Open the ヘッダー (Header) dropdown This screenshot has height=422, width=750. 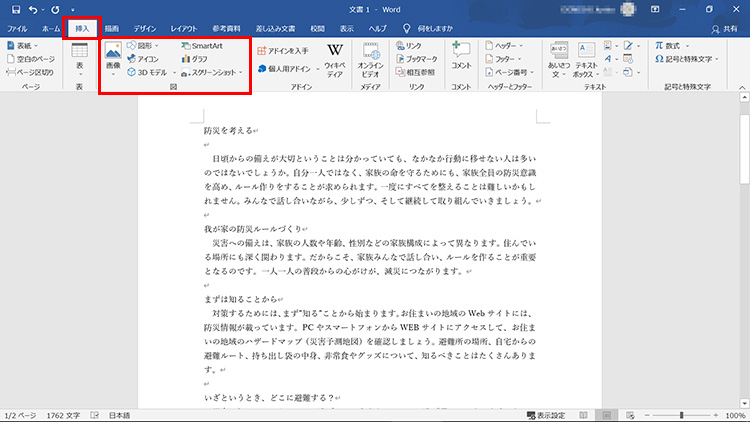pos(507,46)
